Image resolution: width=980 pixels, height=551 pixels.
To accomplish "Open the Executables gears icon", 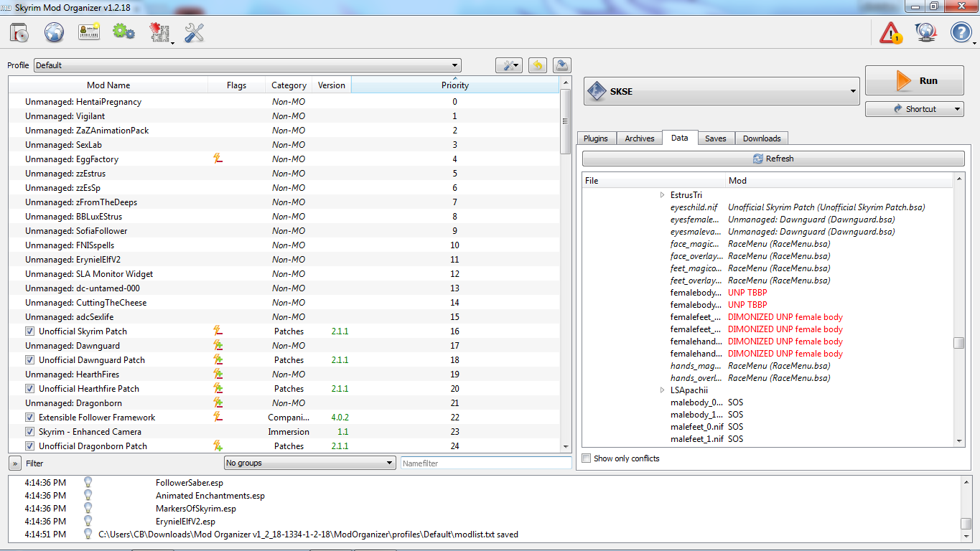I will click(123, 32).
